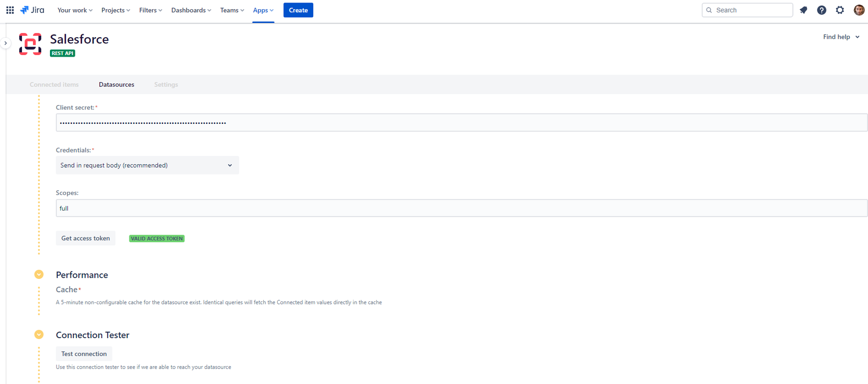Collapse the Connection Tester section

(39, 335)
